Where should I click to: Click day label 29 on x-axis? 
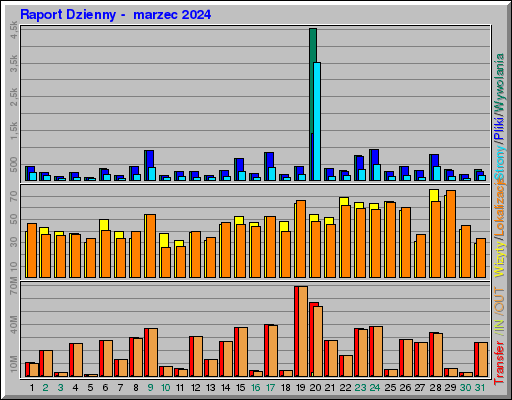click(450, 388)
